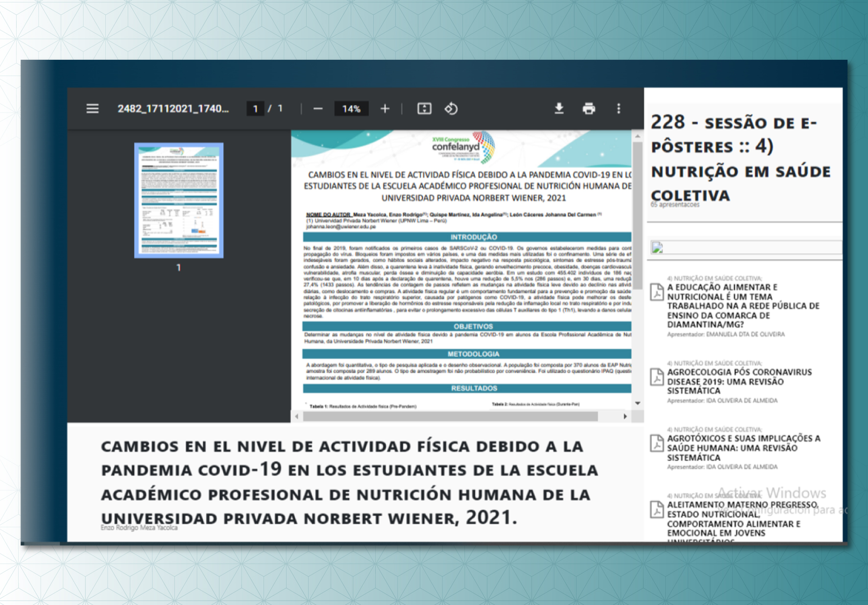
Task: Open the PDF viewer more actions menu
Action: point(619,108)
